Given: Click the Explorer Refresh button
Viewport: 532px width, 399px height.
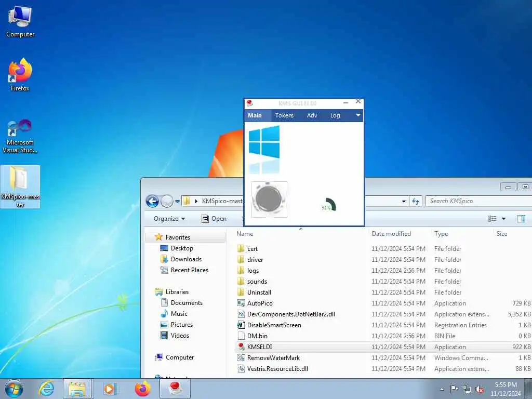Looking at the screenshot, I should pyautogui.click(x=416, y=201).
